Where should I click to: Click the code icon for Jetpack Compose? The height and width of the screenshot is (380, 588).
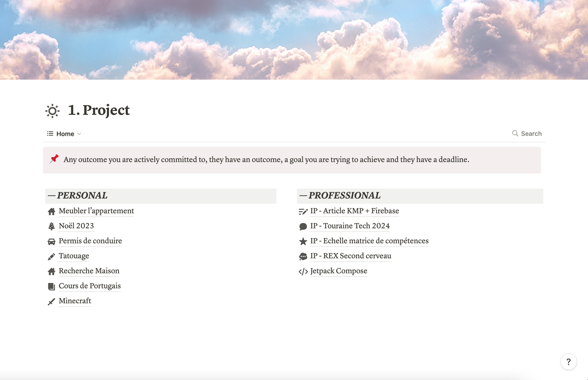click(x=303, y=271)
